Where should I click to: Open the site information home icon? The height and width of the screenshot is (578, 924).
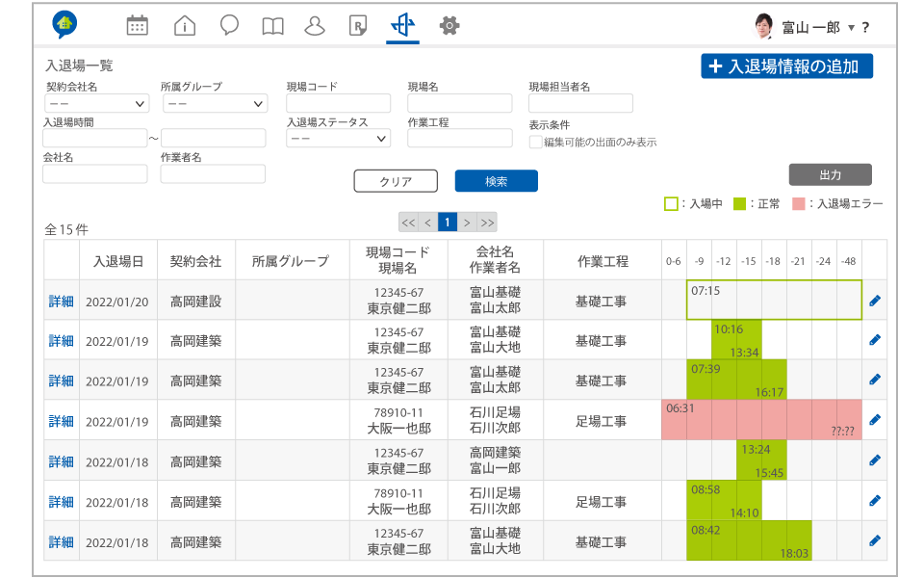[184, 25]
